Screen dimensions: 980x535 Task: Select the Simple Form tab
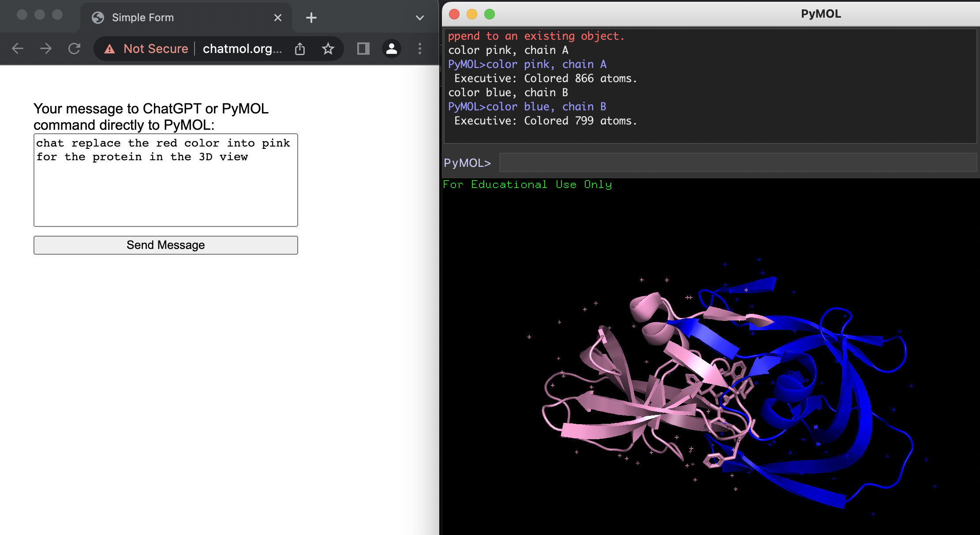click(186, 18)
